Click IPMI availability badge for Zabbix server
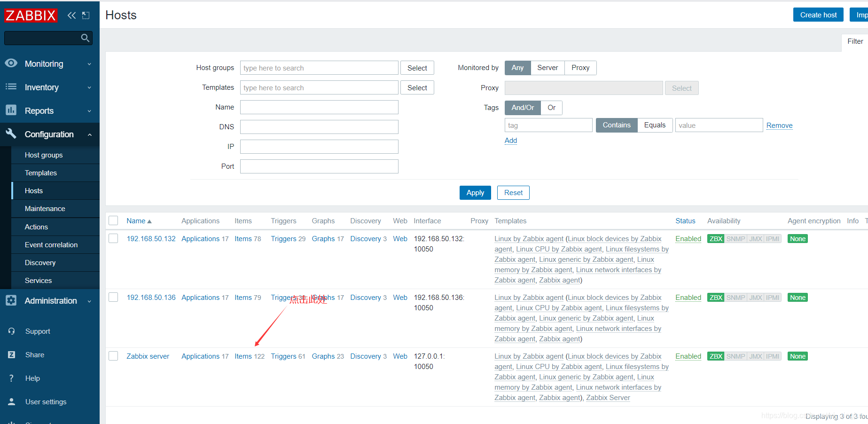Screen dimensions: 868x424 [773, 356]
